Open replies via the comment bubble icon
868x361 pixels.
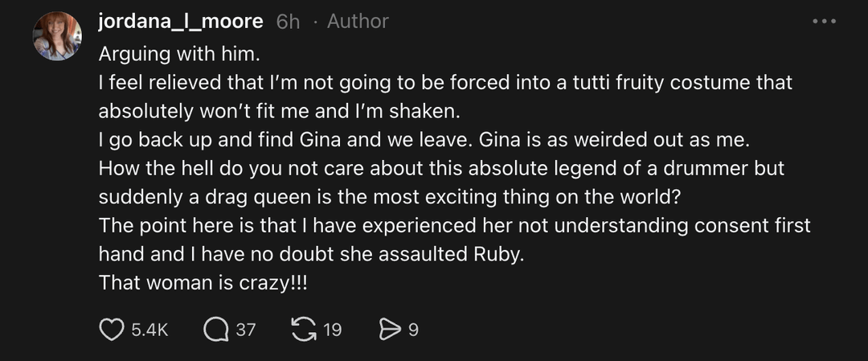[215, 329]
